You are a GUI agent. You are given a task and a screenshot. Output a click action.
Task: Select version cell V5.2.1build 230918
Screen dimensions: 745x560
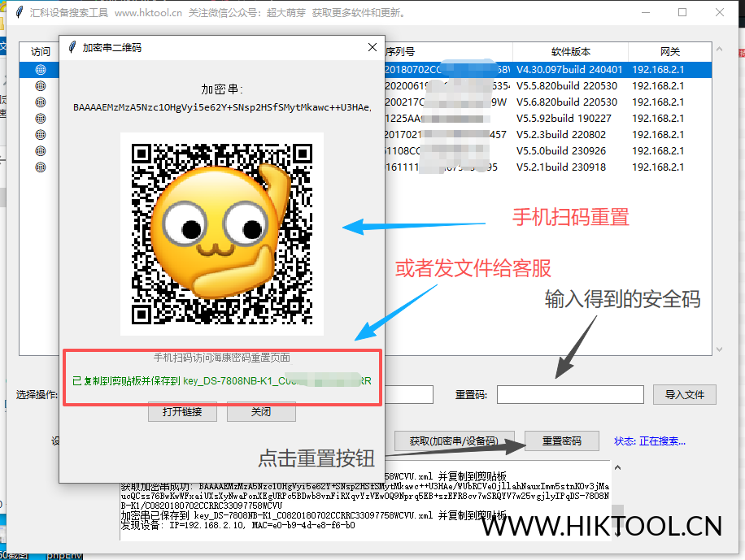(x=561, y=167)
